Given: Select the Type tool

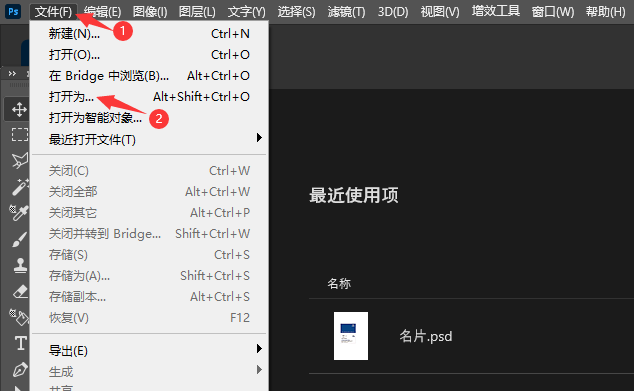Looking at the screenshot, I should pos(21,343).
